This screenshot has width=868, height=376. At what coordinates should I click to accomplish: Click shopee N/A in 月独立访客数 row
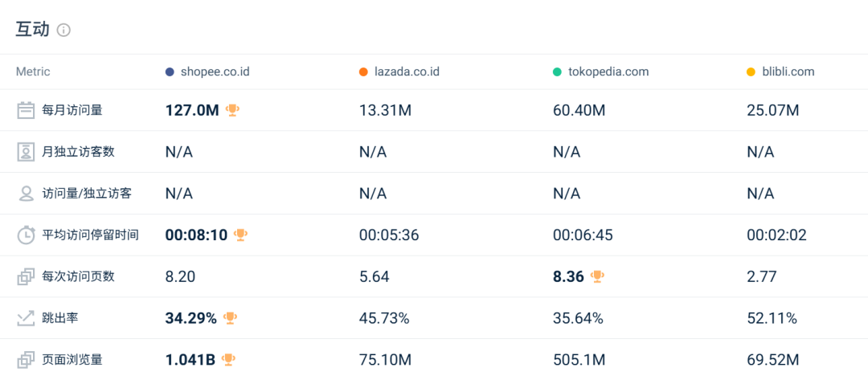pos(178,152)
